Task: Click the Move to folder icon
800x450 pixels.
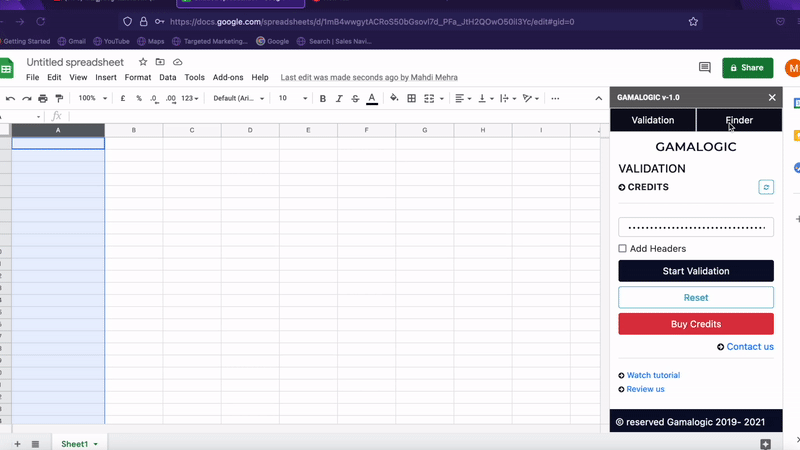Action: coord(160,62)
